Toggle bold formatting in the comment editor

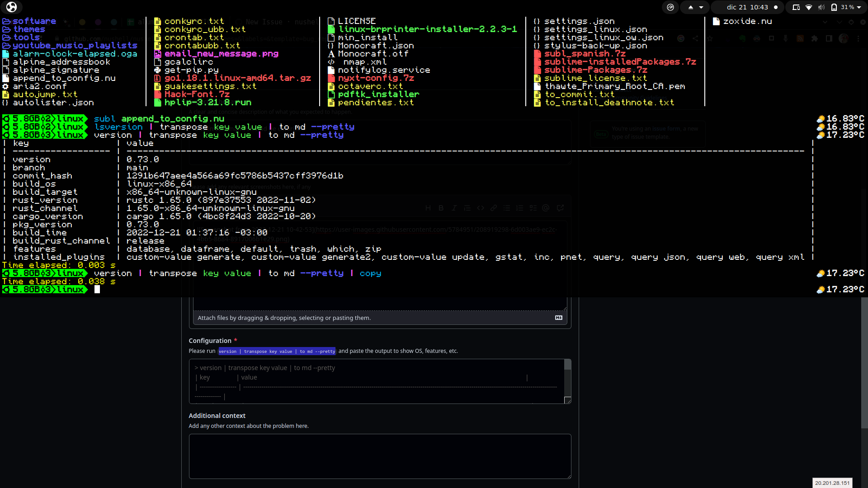tap(441, 208)
